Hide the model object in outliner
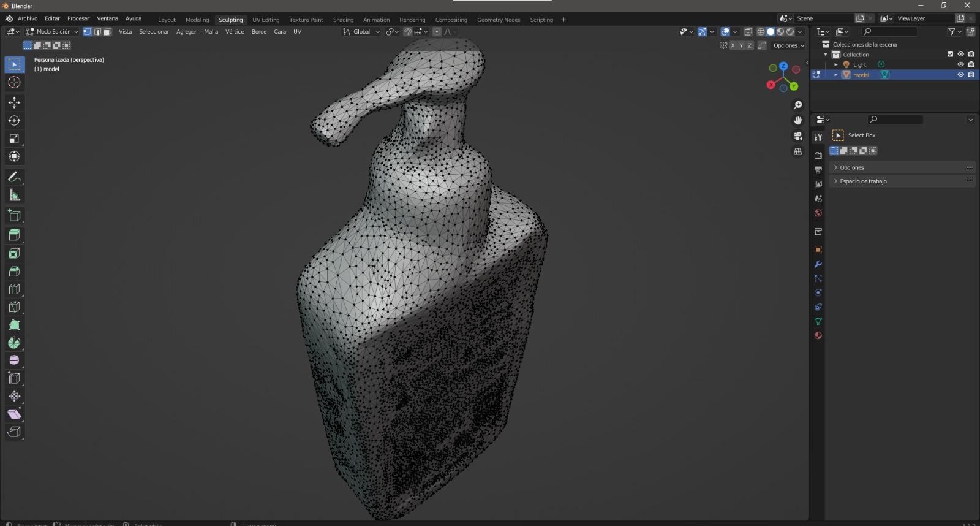Screen dimensions: 980x526 [x=960, y=75]
